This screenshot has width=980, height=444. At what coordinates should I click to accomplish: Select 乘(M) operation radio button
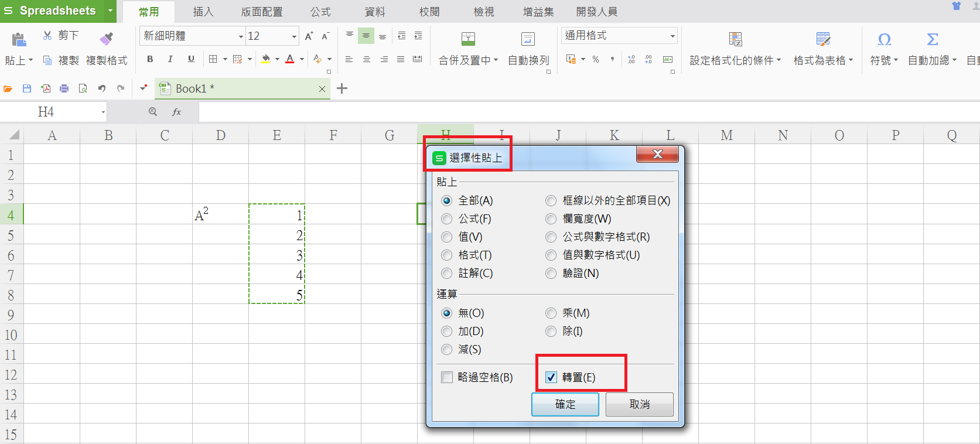(x=551, y=313)
